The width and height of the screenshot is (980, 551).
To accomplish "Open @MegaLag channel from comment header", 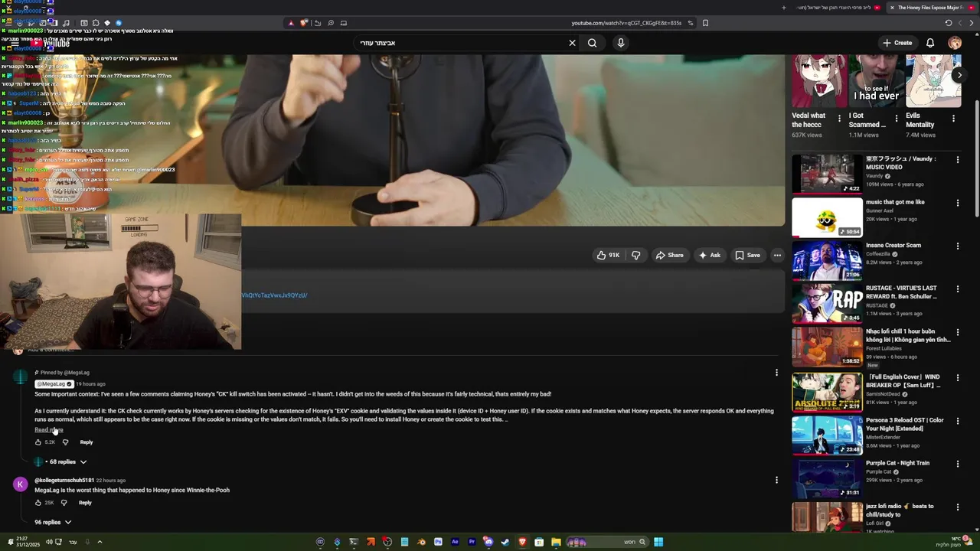I will tap(54, 383).
